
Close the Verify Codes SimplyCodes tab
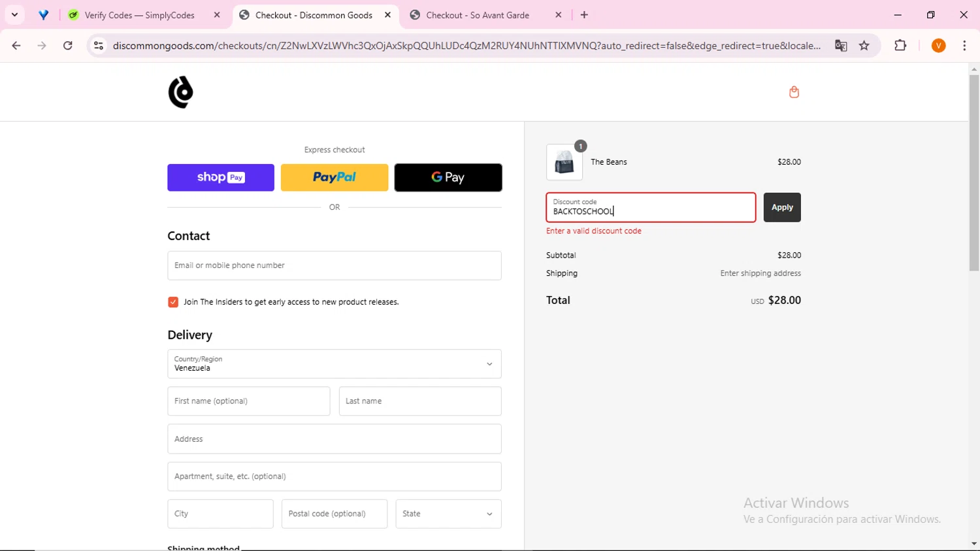(217, 15)
